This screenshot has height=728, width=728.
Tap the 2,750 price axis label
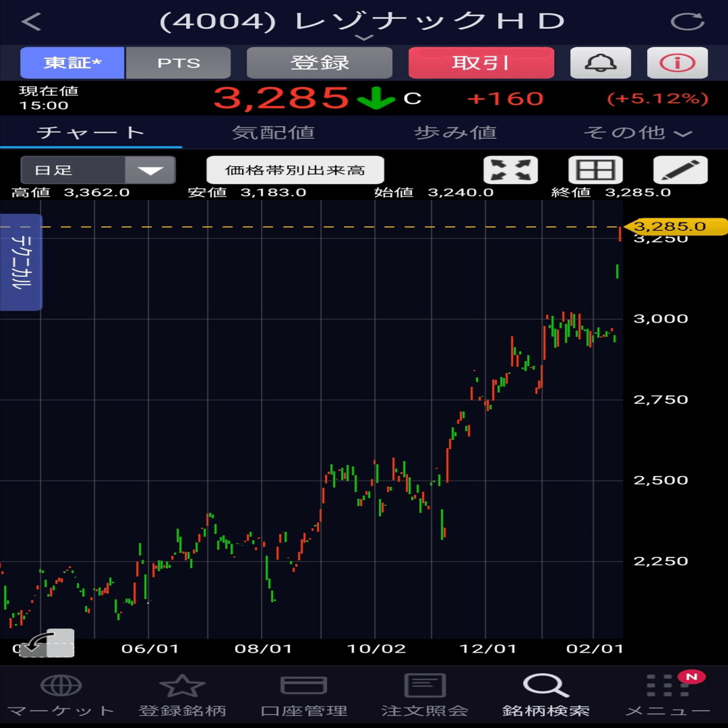click(661, 399)
